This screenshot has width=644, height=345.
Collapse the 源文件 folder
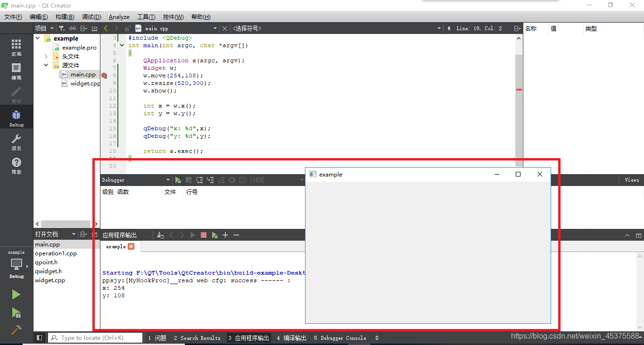click(x=46, y=65)
